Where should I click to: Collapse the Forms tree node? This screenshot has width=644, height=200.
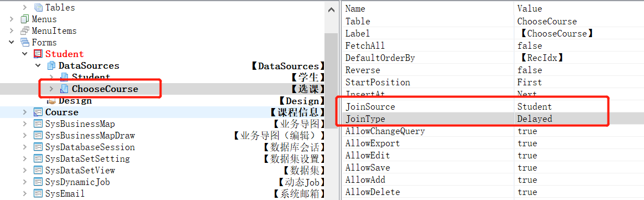coord(12,43)
